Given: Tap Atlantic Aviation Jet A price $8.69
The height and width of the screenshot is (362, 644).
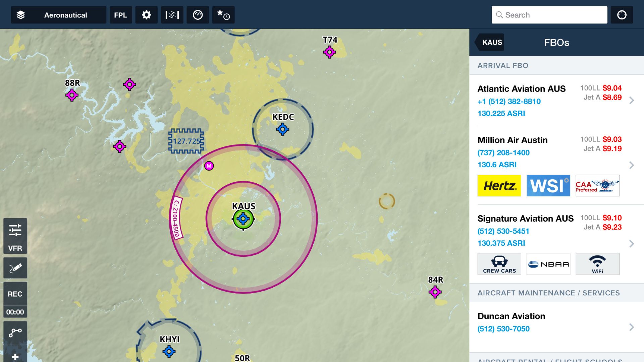Looking at the screenshot, I should (x=612, y=97).
